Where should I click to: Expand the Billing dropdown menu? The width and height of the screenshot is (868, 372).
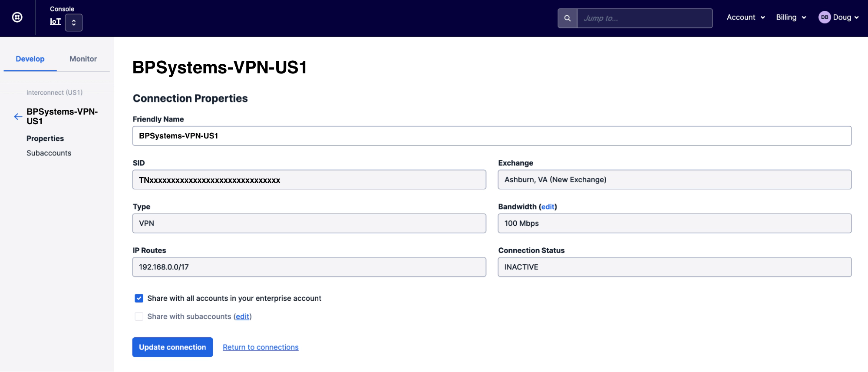pos(791,17)
